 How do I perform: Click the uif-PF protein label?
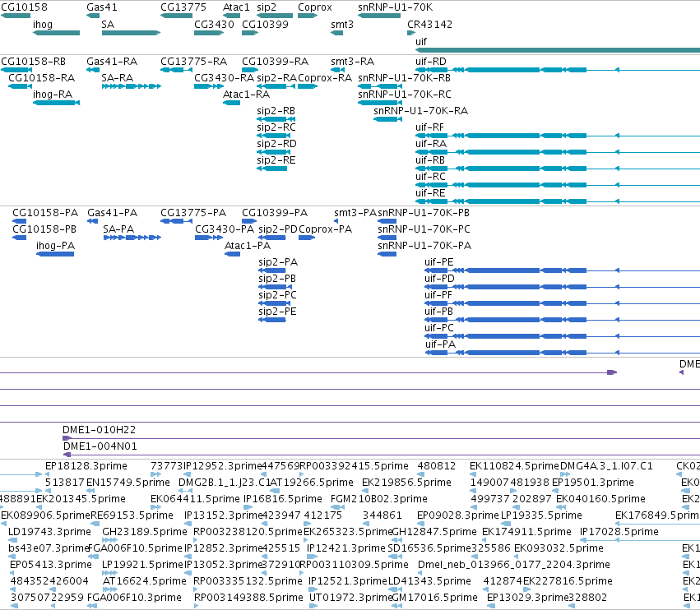tap(438, 295)
